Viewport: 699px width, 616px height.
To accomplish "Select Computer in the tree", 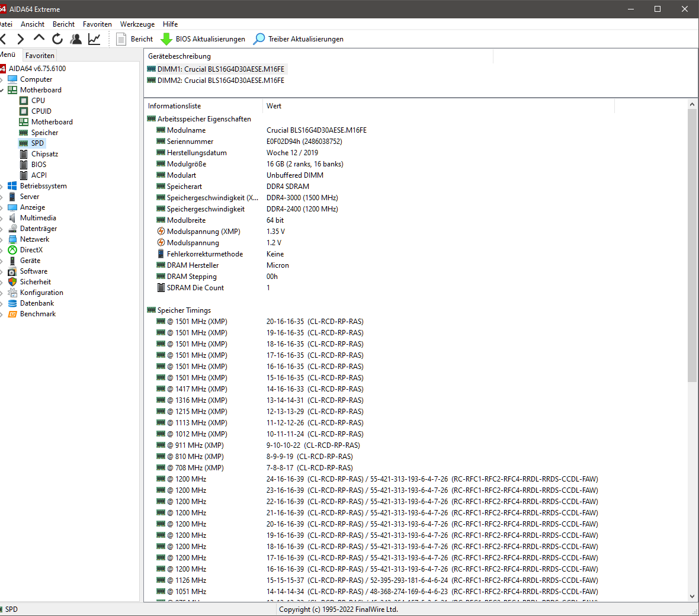I will click(36, 79).
